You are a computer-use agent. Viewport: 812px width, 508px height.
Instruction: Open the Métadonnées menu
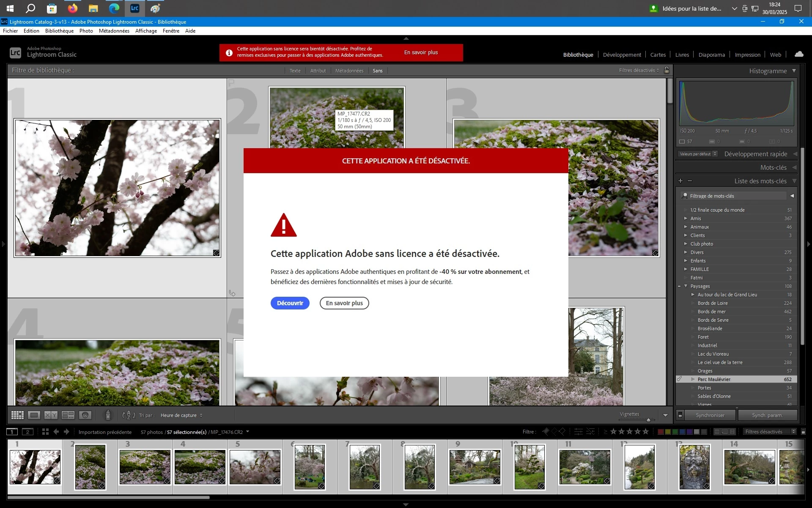[x=114, y=31]
